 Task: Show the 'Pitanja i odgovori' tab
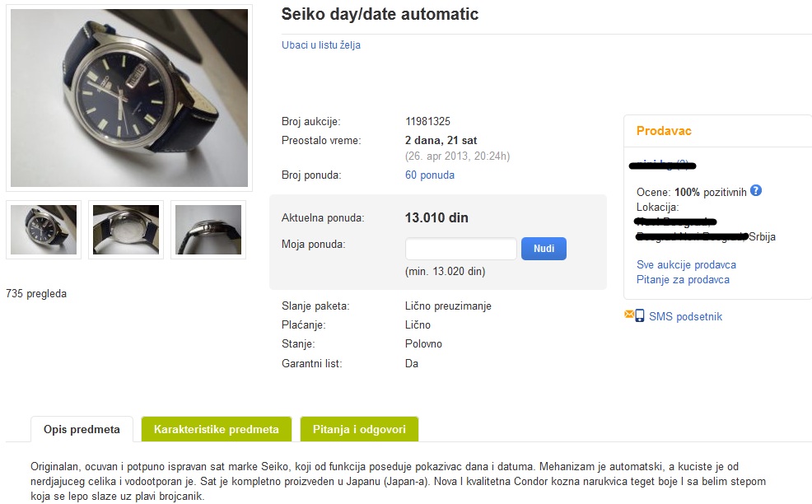tap(359, 429)
